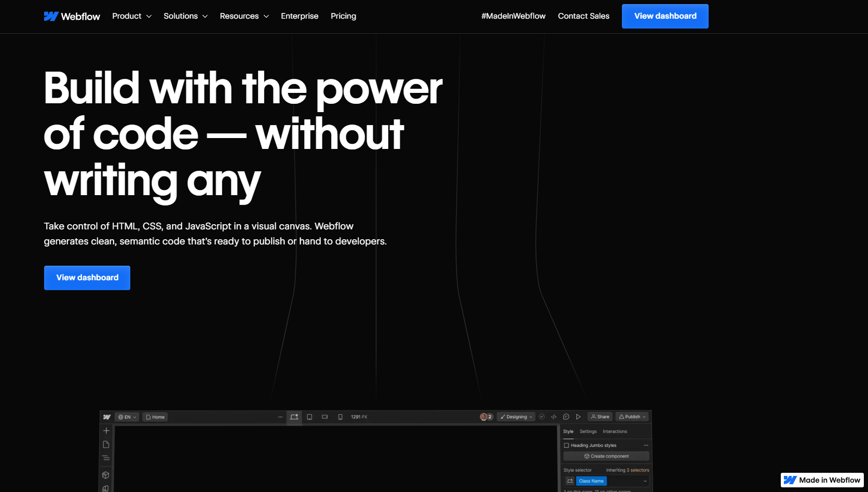
Task: Open the Add elements plus icon
Action: point(106,431)
